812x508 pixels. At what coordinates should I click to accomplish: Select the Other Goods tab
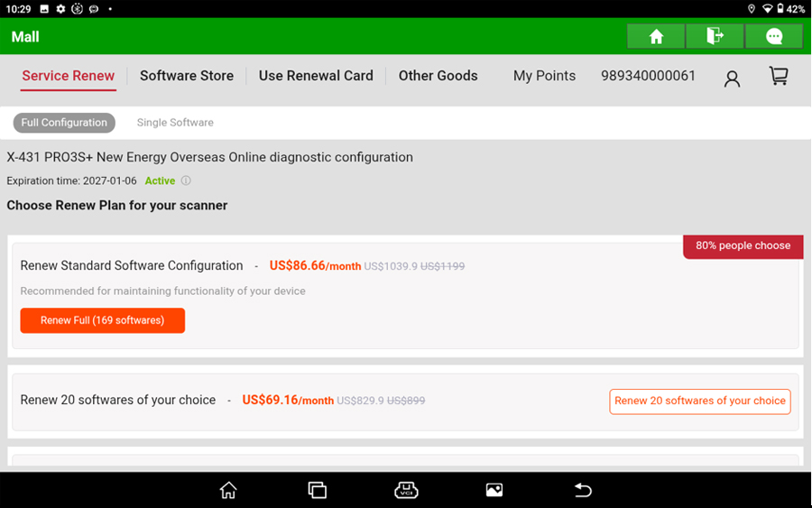pyautogui.click(x=438, y=76)
